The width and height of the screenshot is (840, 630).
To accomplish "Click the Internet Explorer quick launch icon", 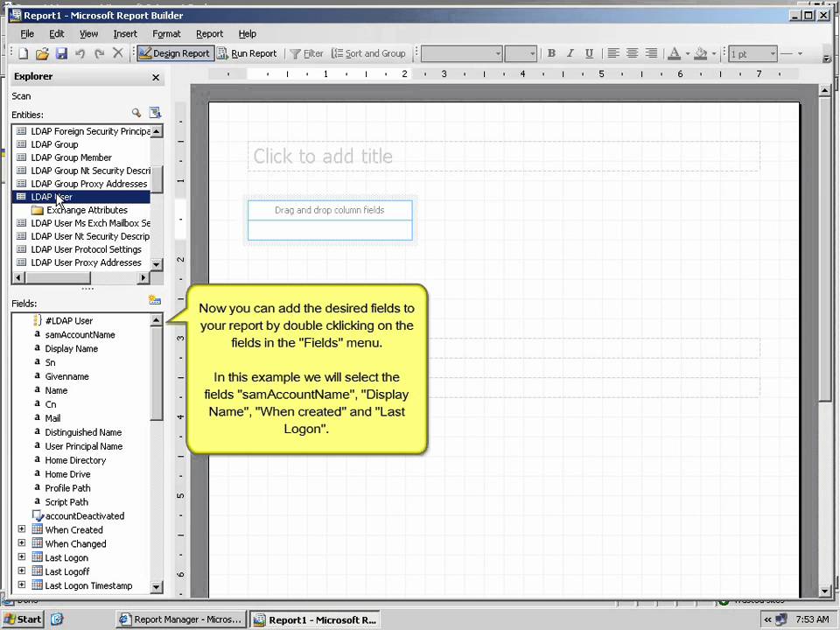I will point(57,619).
